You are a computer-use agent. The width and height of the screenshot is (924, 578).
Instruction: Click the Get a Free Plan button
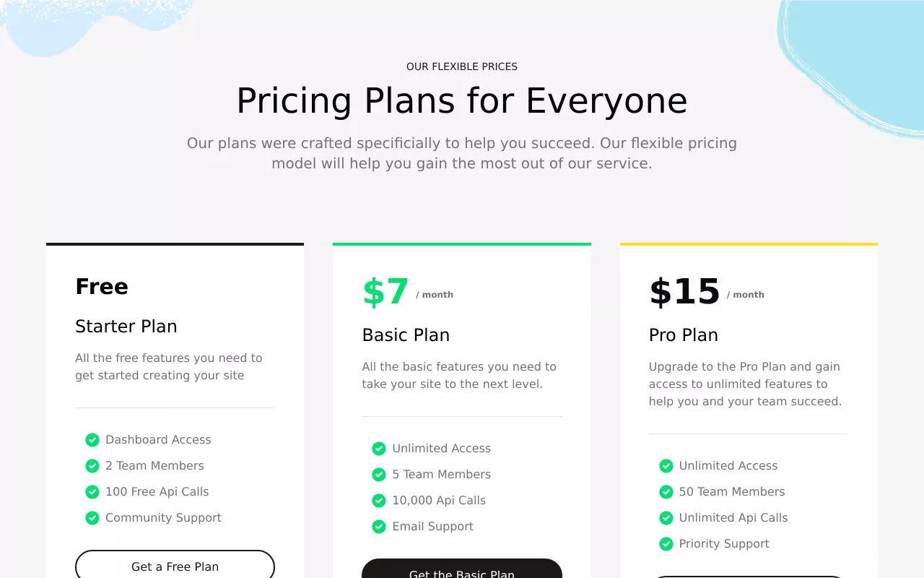175,564
